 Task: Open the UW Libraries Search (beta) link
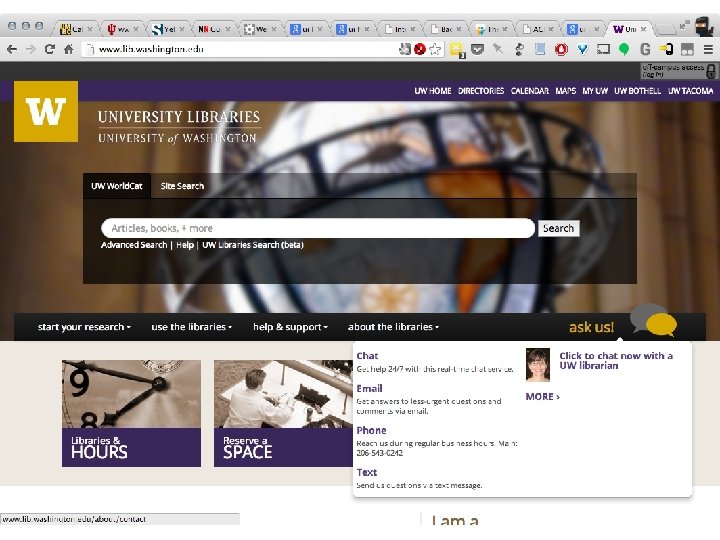253,245
